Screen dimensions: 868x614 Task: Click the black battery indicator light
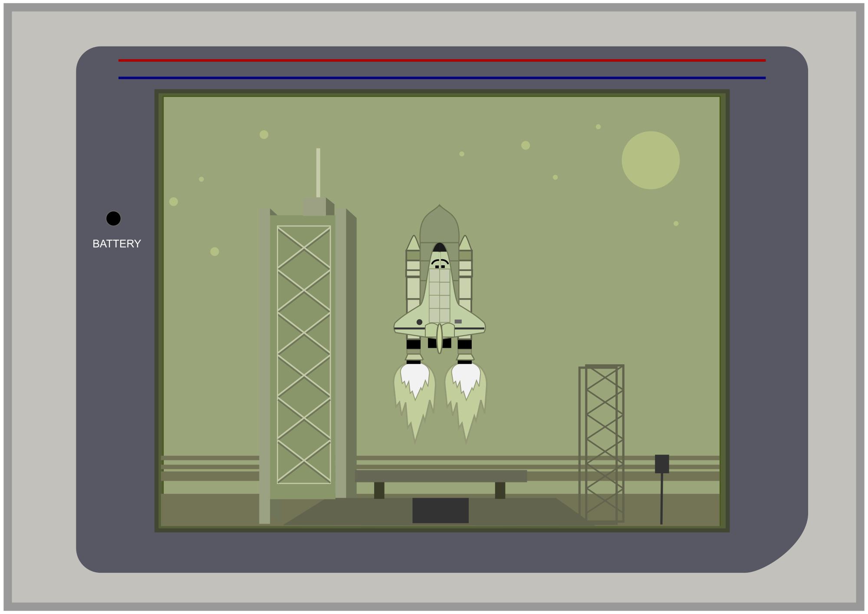[113, 218]
